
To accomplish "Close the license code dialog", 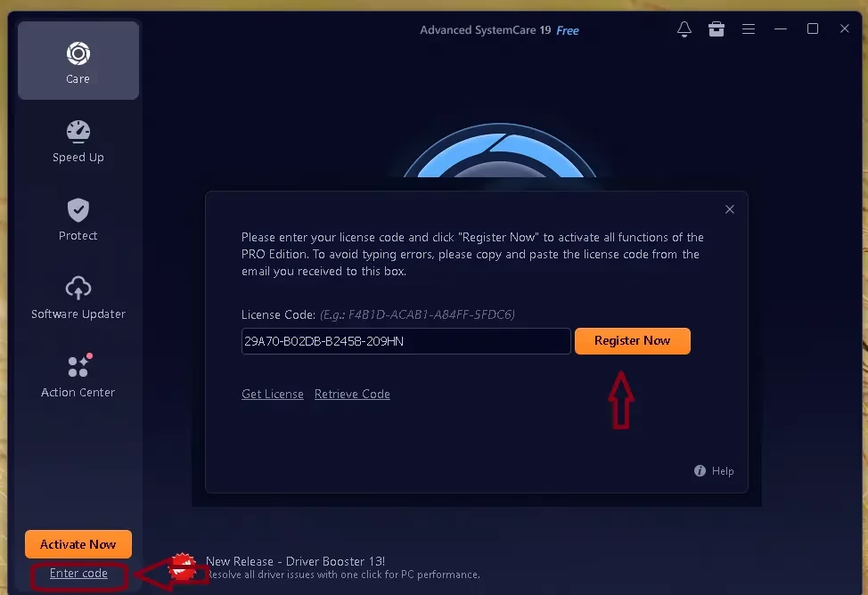I will pyautogui.click(x=730, y=209).
